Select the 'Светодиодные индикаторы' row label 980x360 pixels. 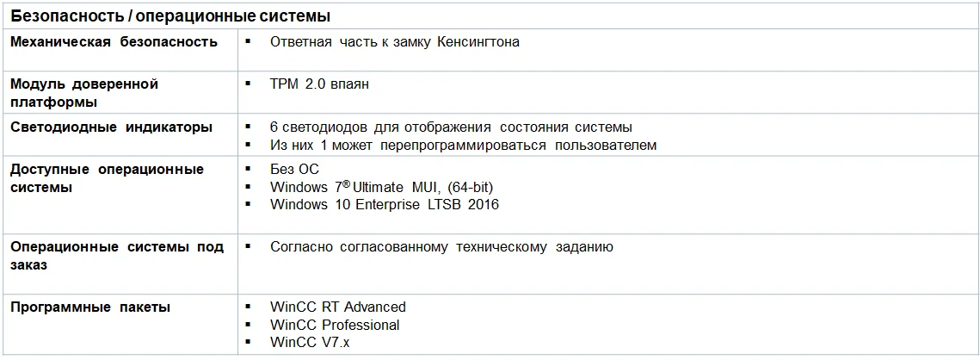[111, 127]
